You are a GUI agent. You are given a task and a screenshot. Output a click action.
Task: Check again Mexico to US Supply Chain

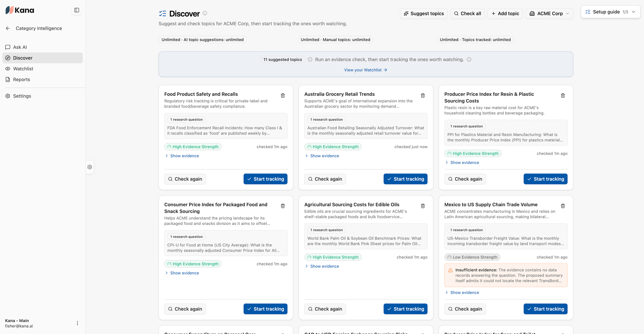tap(465, 309)
